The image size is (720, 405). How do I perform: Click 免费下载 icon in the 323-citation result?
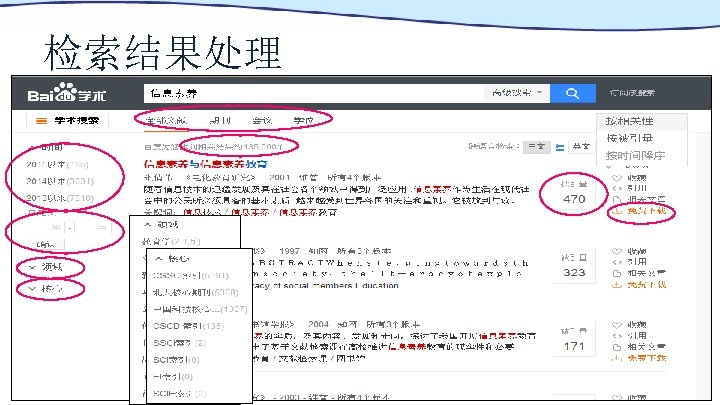tap(617, 285)
